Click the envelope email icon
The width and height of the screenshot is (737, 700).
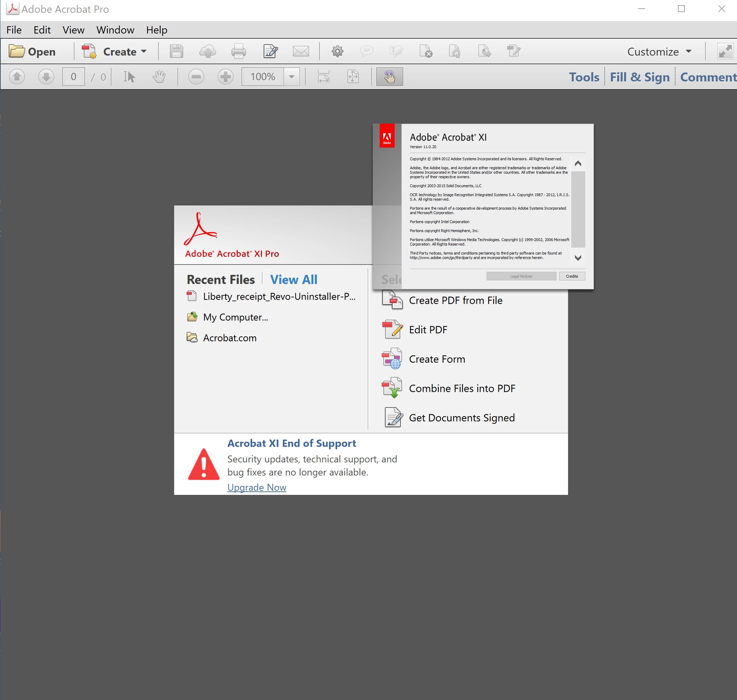point(301,51)
